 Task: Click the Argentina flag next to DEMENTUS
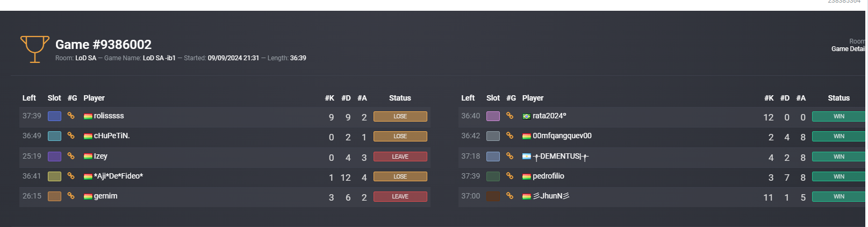coord(527,157)
